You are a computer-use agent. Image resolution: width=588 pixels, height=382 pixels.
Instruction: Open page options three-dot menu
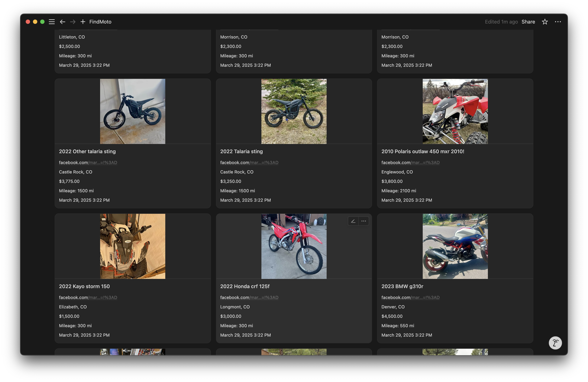[x=558, y=22]
